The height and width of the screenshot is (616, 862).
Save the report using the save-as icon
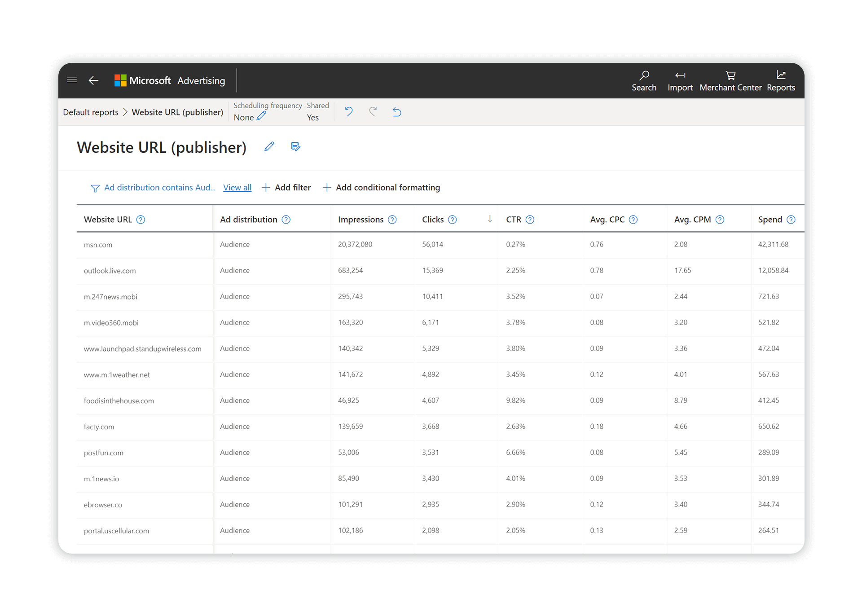[295, 146]
